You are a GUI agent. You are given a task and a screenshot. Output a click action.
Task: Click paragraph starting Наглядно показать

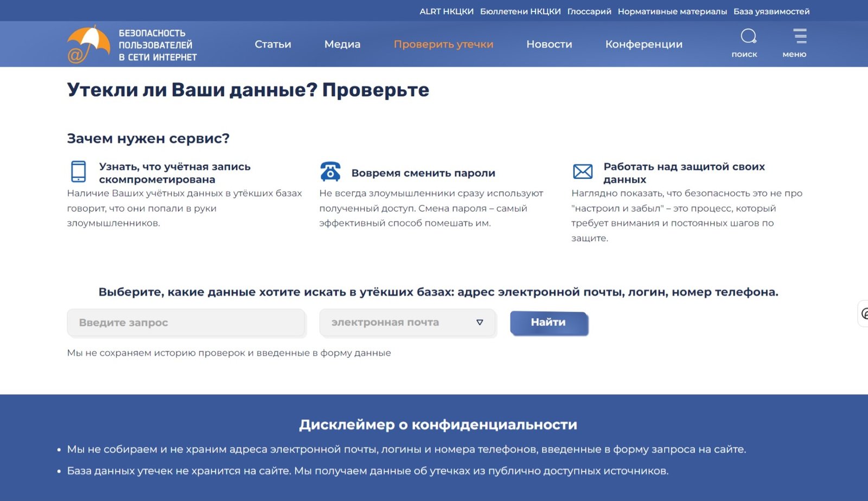687,216
